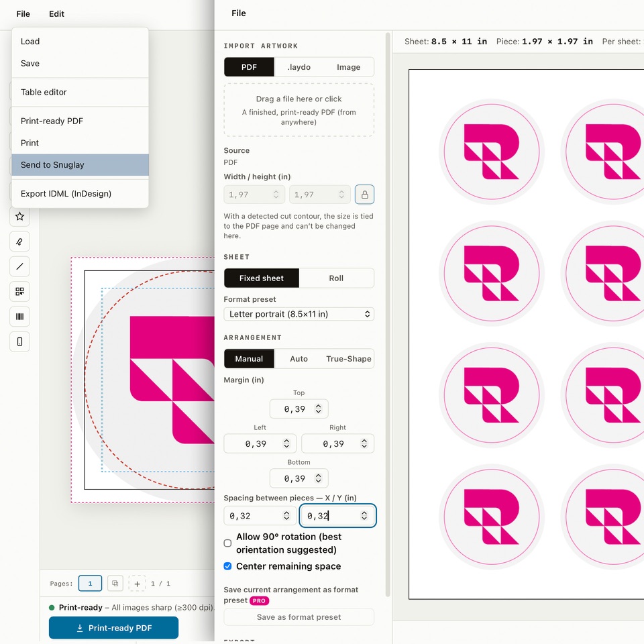This screenshot has height=644, width=644.
Task: Click the green print-ready status dot
Action: coord(52,608)
